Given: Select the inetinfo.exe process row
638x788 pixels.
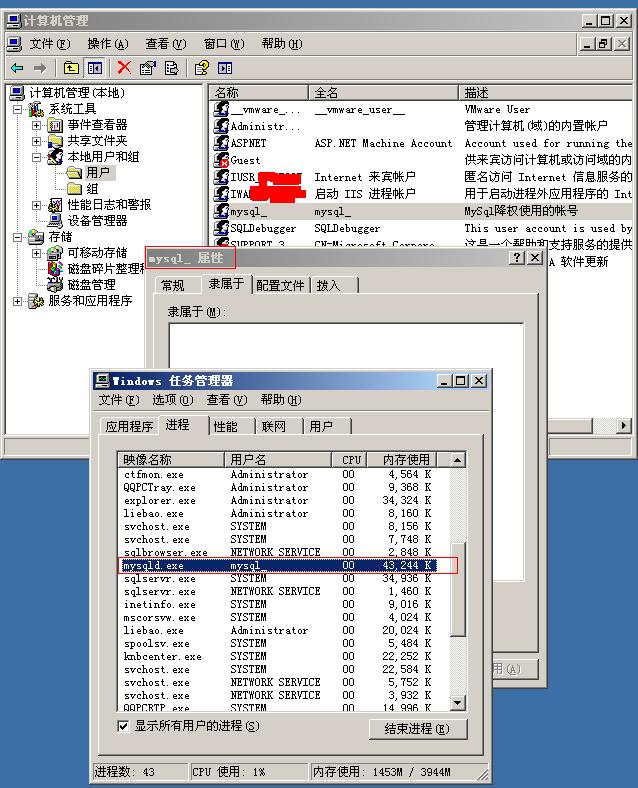Looking at the screenshot, I should pos(285,605).
